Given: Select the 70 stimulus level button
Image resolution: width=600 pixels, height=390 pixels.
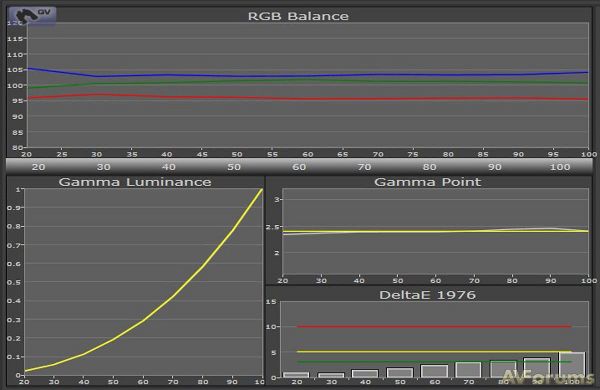Looking at the screenshot, I should pos(364,167).
